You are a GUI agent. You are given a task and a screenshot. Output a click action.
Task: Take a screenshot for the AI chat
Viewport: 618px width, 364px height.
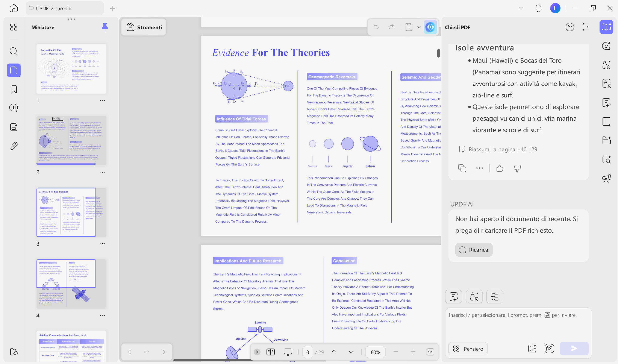[x=549, y=349]
